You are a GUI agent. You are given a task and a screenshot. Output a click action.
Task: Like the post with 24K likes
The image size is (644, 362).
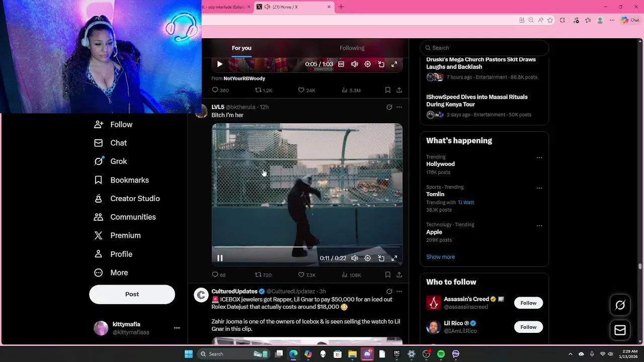307,90
